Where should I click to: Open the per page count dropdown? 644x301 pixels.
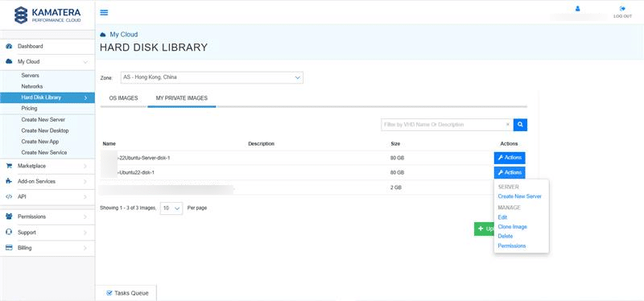(171, 208)
